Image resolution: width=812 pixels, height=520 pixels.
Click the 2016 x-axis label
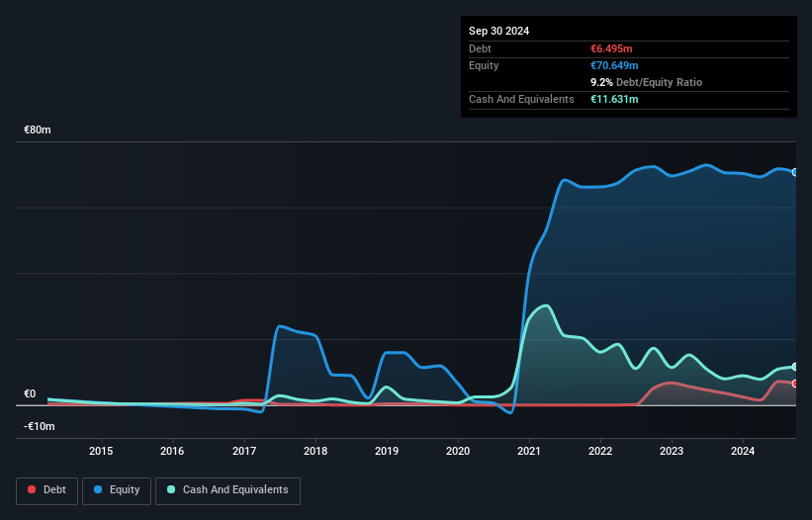point(172,451)
